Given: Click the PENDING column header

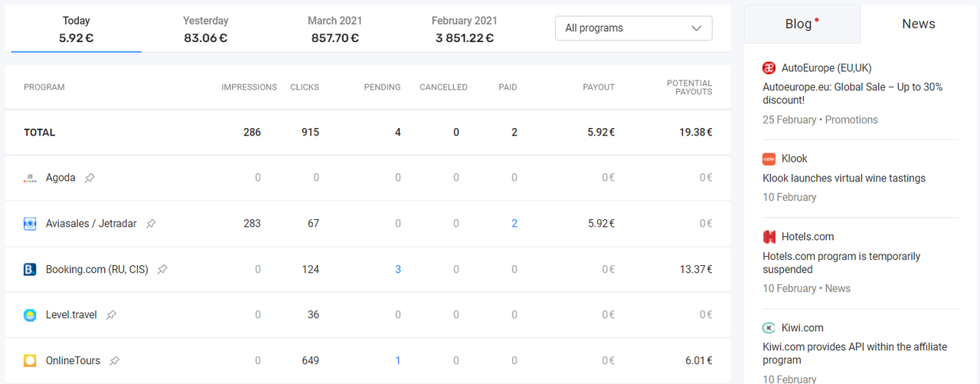Looking at the screenshot, I should (382, 87).
